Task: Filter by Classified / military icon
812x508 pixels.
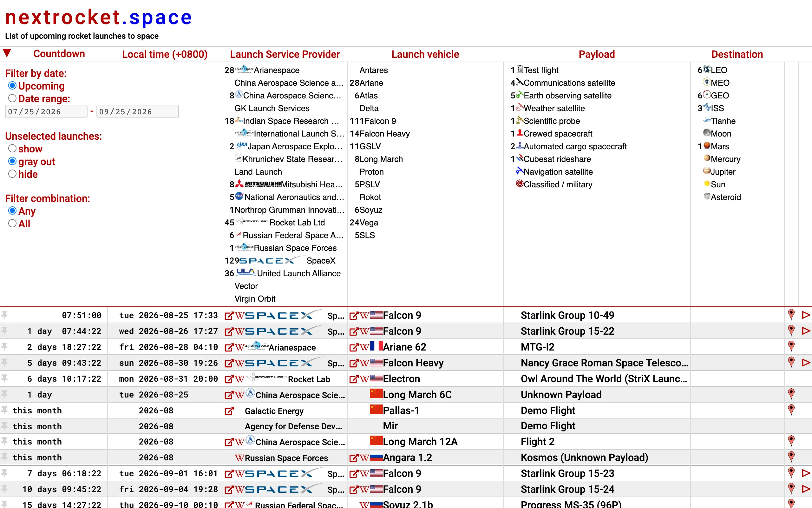Action: pyautogui.click(x=520, y=184)
